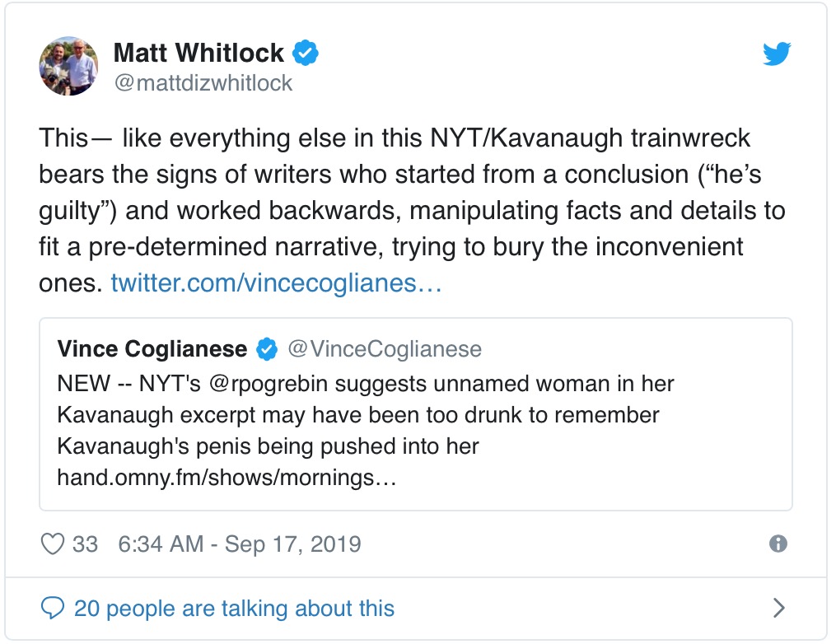The width and height of the screenshot is (836, 644).
Task: View 20 people are talking about this
Action: 234,609
